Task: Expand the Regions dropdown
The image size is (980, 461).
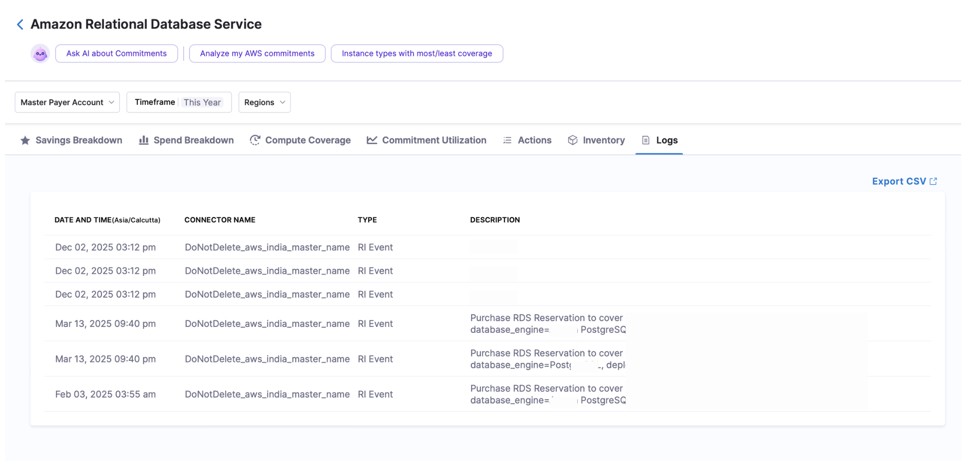Action: tap(265, 102)
